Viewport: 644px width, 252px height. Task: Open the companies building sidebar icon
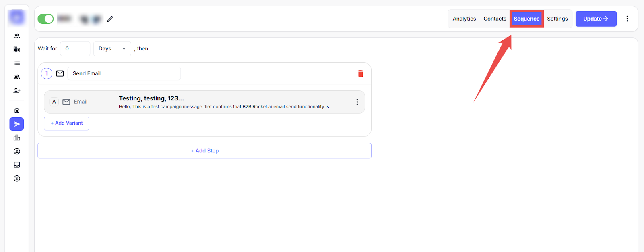click(17, 50)
